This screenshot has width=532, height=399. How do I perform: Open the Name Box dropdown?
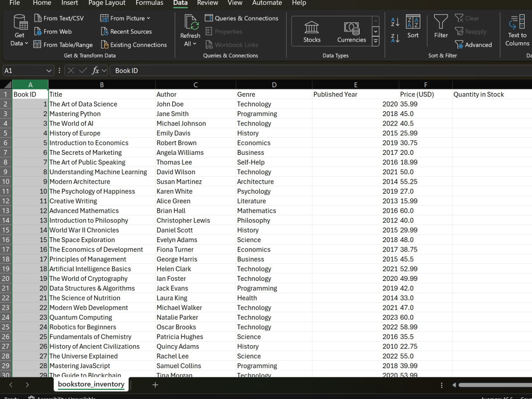pyautogui.click(x=49, y=71)
